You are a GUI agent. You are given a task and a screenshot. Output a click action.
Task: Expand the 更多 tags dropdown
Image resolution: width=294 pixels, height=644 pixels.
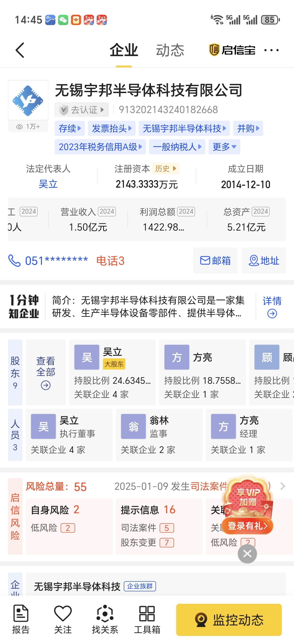coord(224,147)
